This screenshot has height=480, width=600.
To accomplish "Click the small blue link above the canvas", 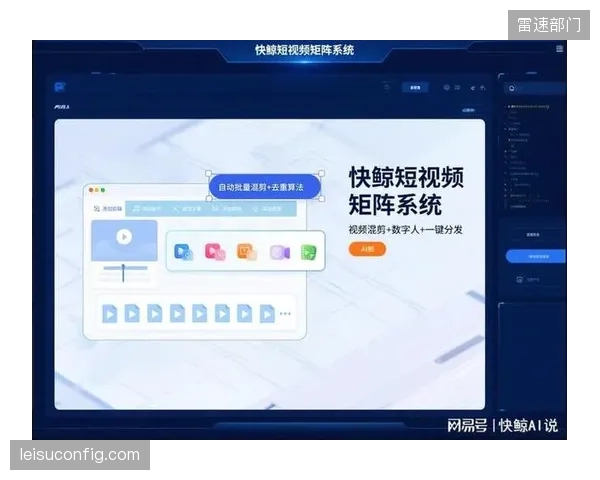I will tap(469, 110).
